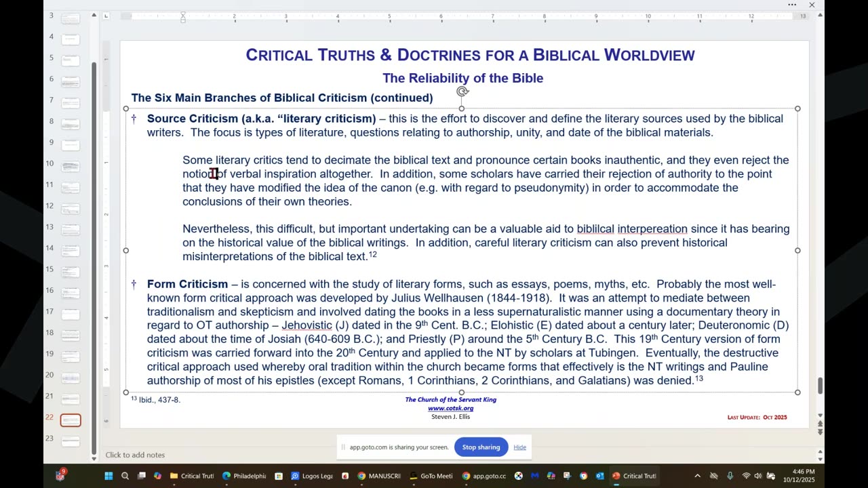This screenshot has width=868, height=488.
Task: Select slide thumbnail 20
Action: 71,377
